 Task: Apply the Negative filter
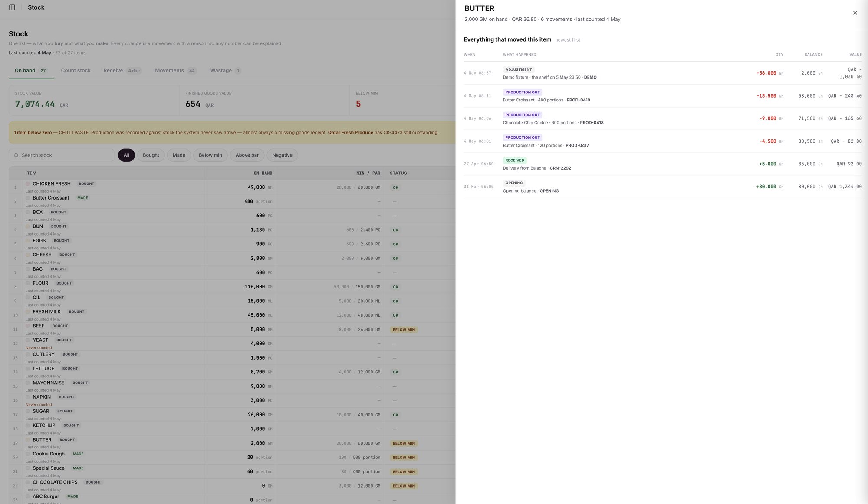click(x=282, y=155)
